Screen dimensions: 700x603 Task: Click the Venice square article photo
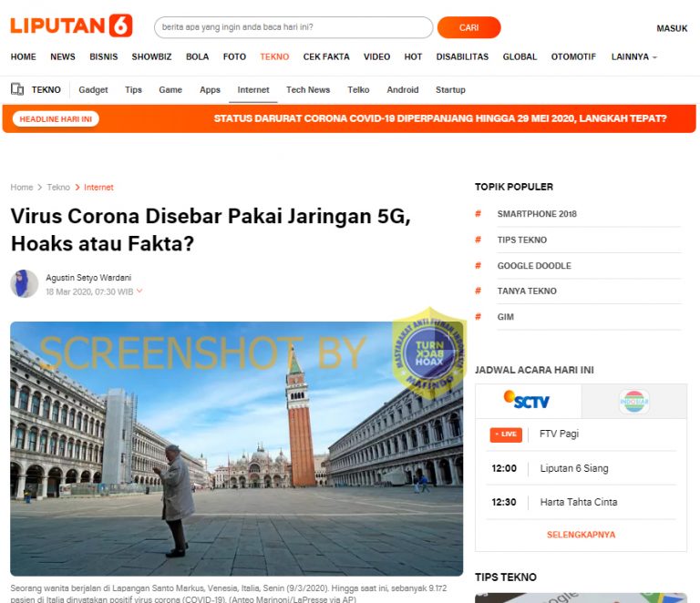(x=237, y=449)
